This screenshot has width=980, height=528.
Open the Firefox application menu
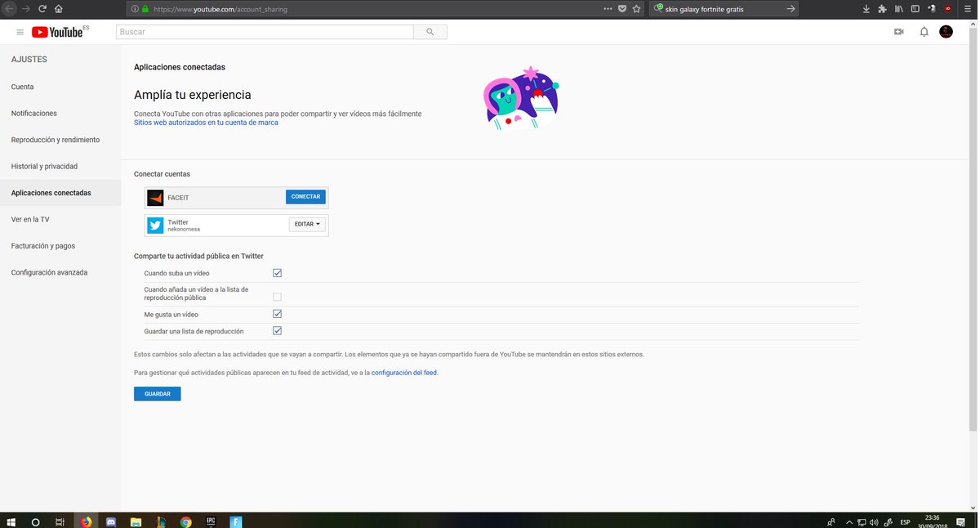(x=968, y=9)
